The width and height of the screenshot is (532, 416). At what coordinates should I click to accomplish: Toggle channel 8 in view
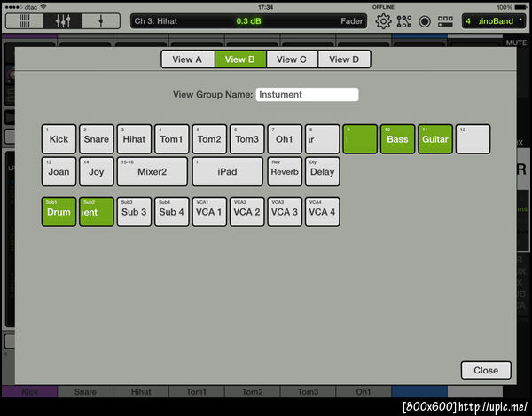pyautogui.click(x=323, y=139)
